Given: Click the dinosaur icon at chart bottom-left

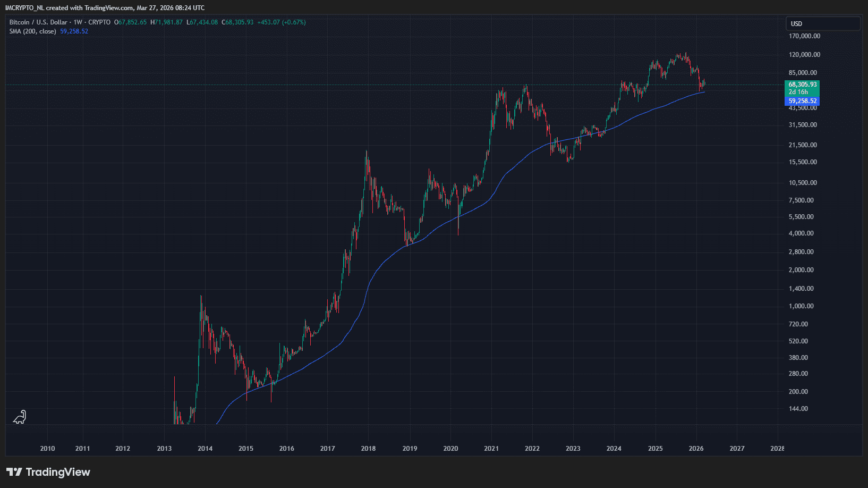Looking at the screenshot, I should coord(20,417).
